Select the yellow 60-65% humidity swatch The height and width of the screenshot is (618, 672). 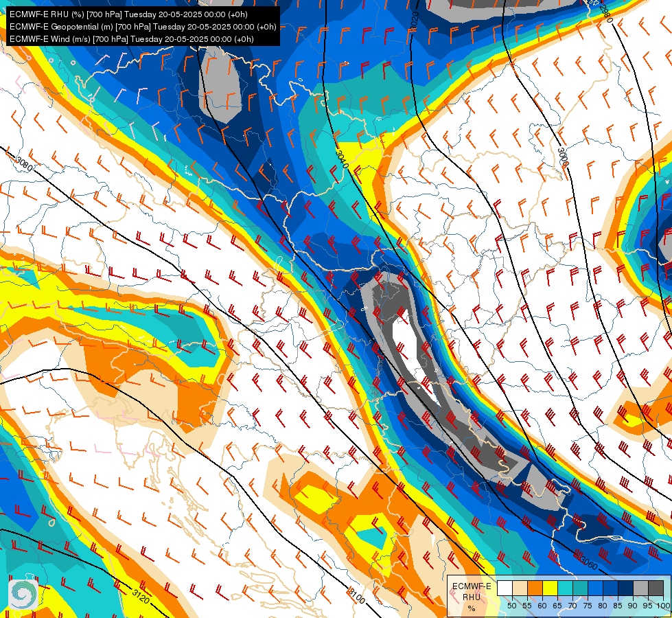pos(551,588)
